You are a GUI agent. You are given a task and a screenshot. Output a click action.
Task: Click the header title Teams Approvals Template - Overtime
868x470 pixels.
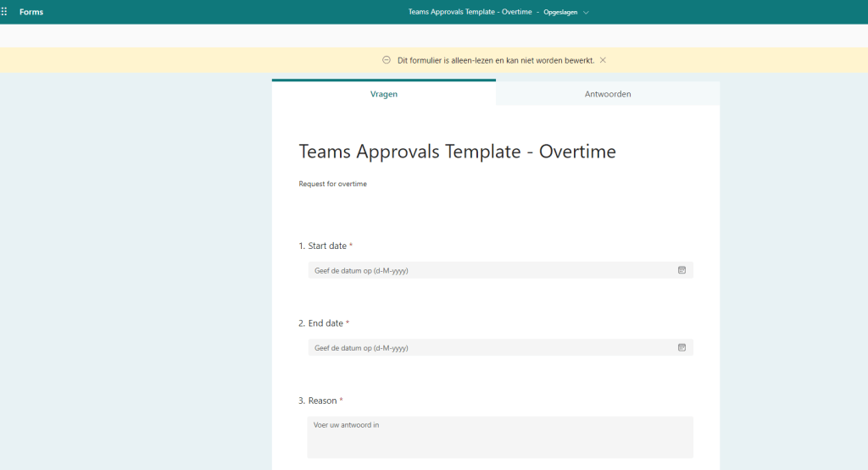click(x=470, y=12)
